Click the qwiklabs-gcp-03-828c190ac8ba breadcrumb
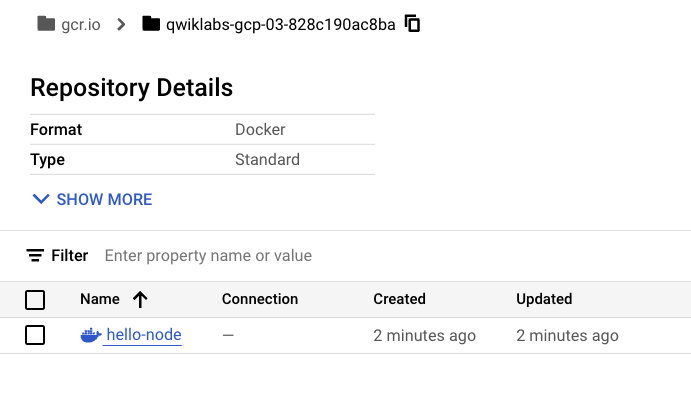Viewport: 691px width, 394px height. (280, 25)
